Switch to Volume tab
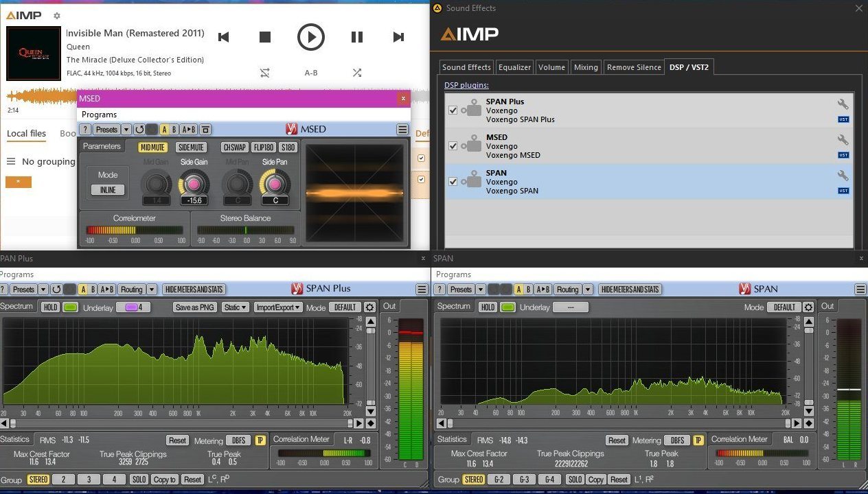Viewport: 868px width, 494px height. [551, 67]
